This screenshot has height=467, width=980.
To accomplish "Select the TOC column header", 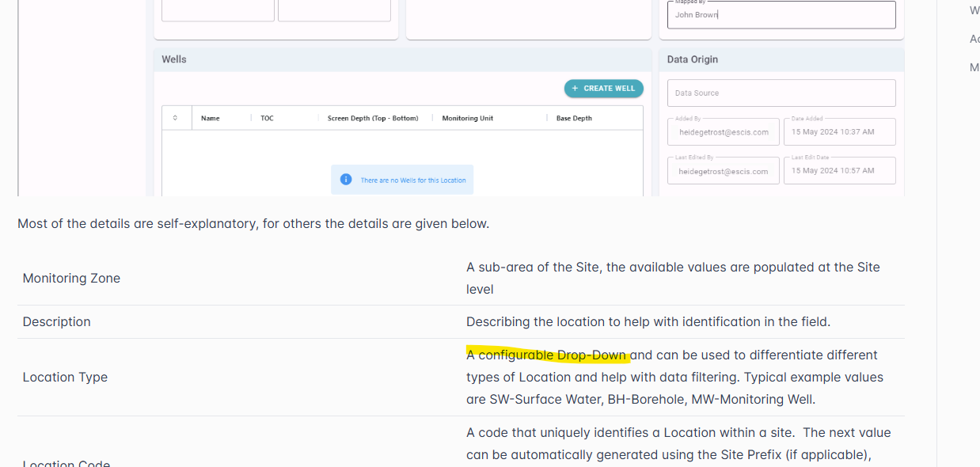I will tap(267, 118).
